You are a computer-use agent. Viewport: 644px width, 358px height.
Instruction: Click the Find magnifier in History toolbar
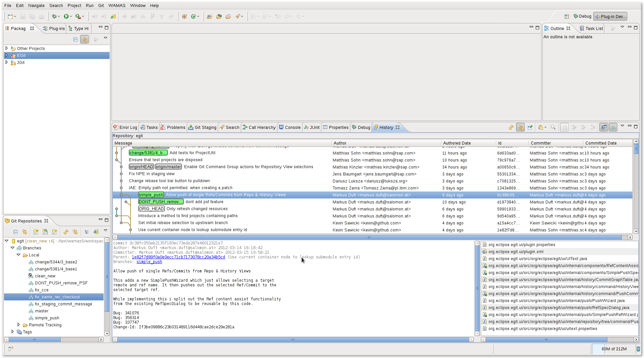[553, 128]
